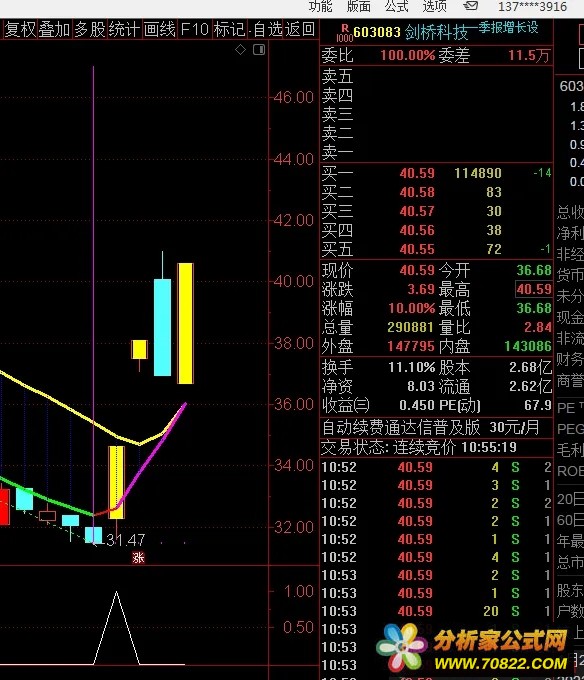Click 买二 price 40.58
This screenshot has height=680, width=584.
(x=417, y=192)
